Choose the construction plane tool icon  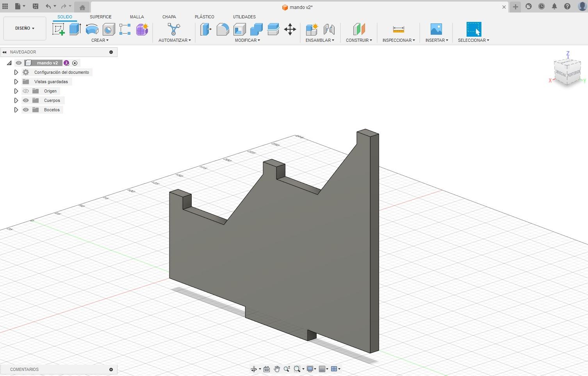359,29
